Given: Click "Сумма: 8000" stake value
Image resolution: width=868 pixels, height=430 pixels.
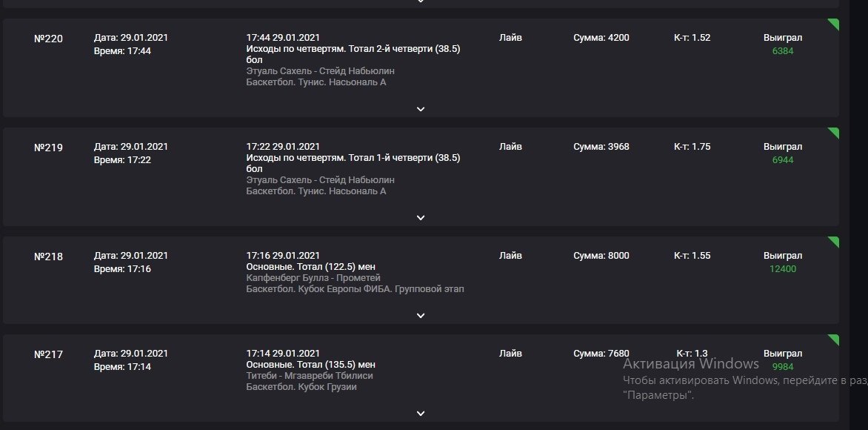Looking at the screenshot, I should pos(601,256).
